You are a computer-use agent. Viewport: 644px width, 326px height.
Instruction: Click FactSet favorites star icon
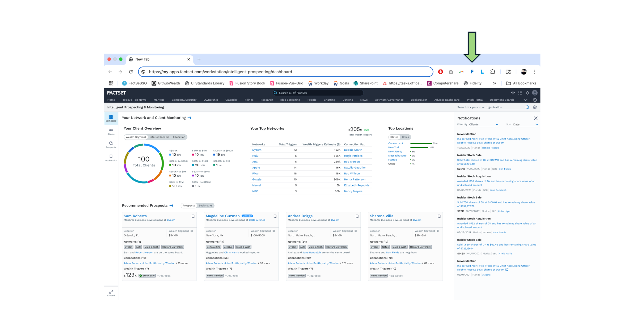click(513, 93)
